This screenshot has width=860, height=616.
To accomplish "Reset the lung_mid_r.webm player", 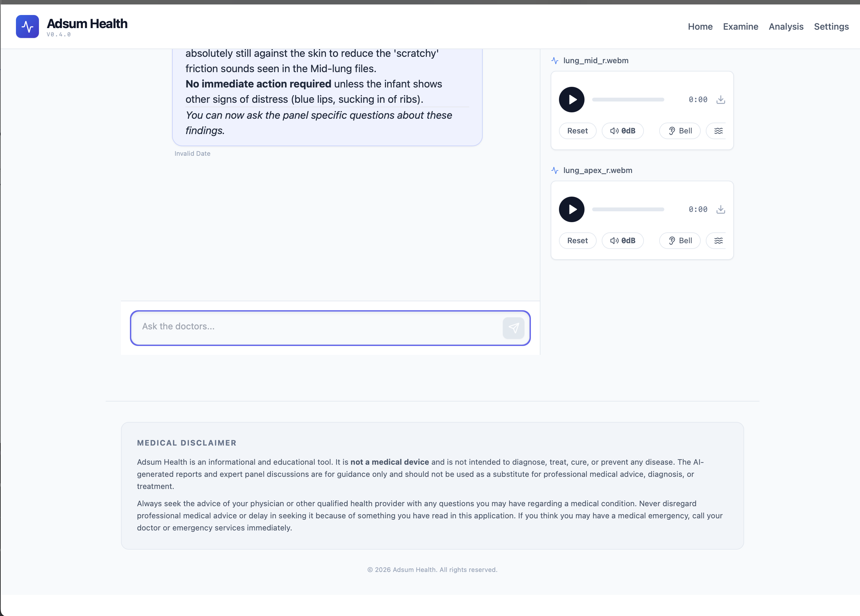I will point(577,131).
